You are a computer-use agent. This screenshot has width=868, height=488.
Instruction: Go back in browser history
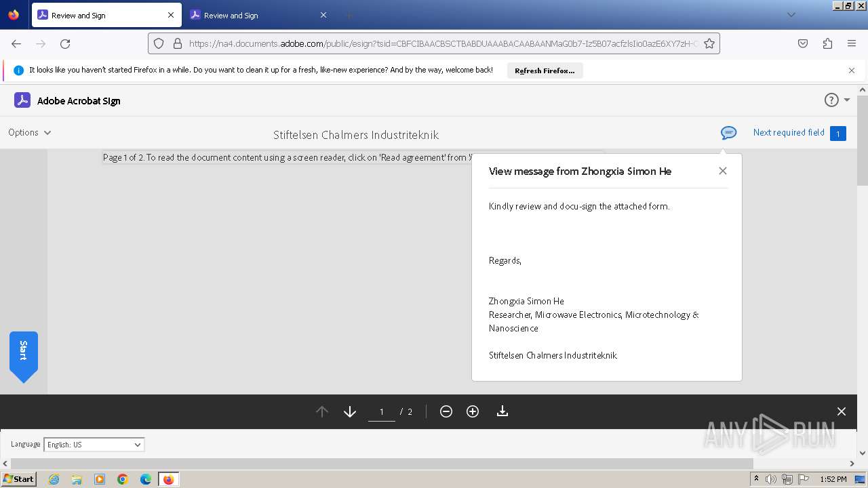16,43
